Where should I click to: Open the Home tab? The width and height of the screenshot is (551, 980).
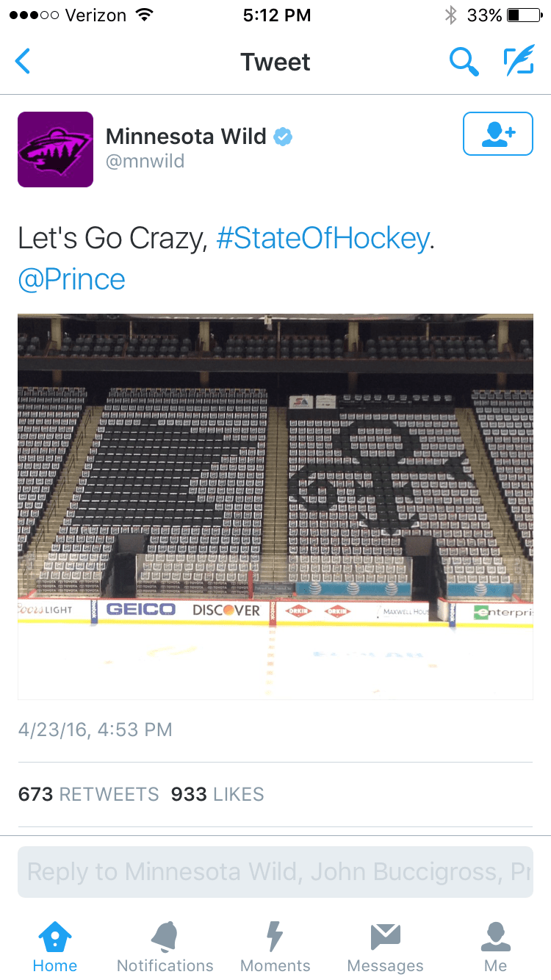(x=55, y=946)
